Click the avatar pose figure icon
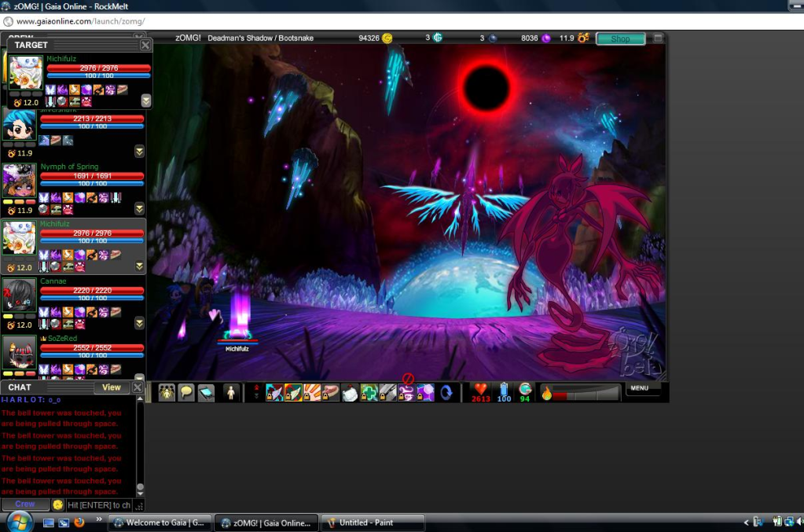 click(231, 393)
